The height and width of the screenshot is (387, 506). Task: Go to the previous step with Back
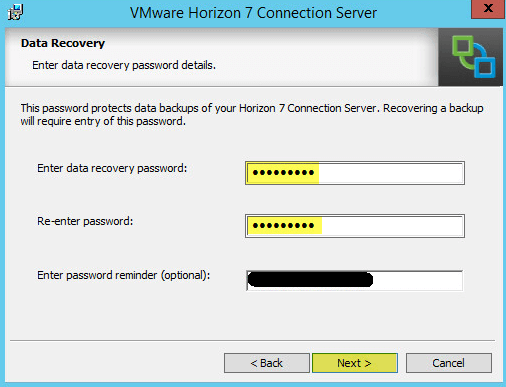click(267, 363)
